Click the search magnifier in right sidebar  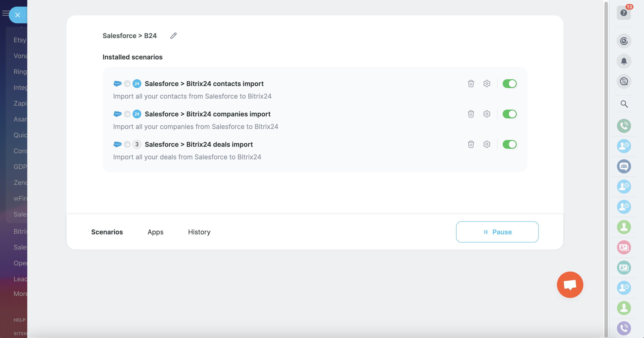pyautogui.click(x=624, y=104)
